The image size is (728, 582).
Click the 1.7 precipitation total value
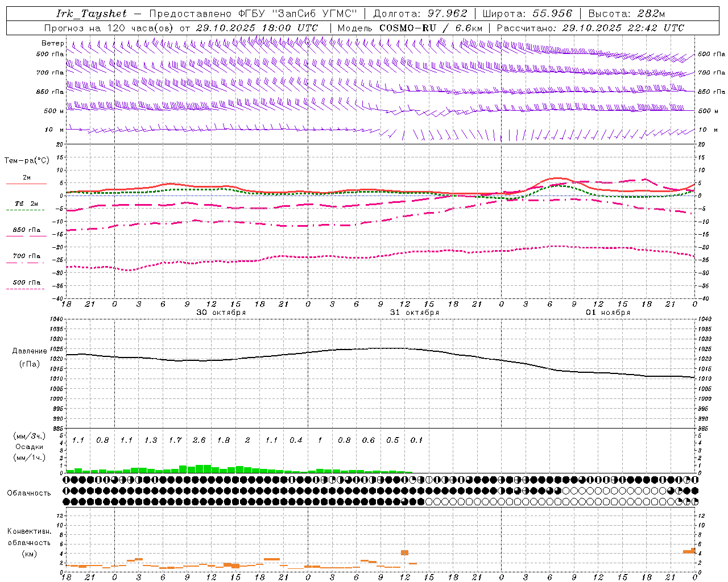click(x=175, y=440)
